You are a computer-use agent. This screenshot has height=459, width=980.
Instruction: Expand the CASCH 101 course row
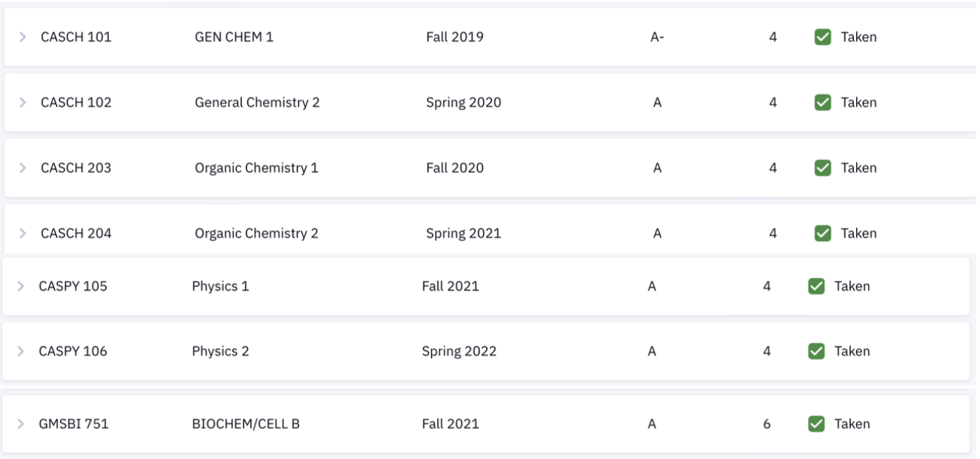[23, 37]
